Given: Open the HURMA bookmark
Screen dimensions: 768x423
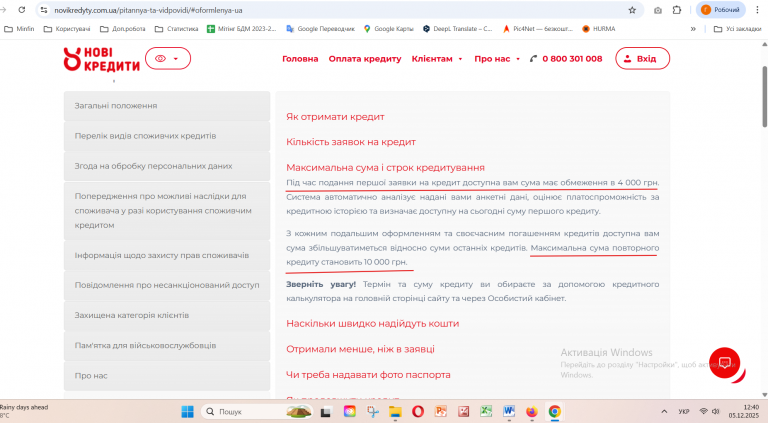Looking at the screenshot, I should click(599, 29).
